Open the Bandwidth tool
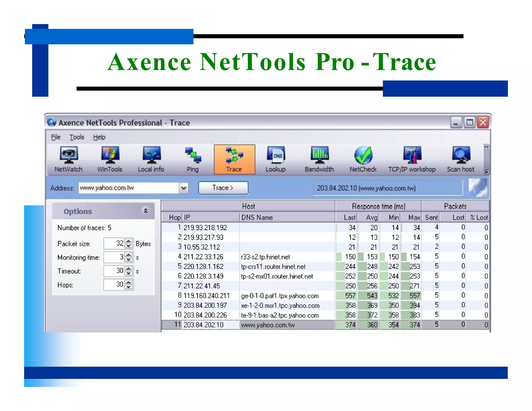Image resolution: width=532 pixels, height=411 pixels. coord(319,160)
